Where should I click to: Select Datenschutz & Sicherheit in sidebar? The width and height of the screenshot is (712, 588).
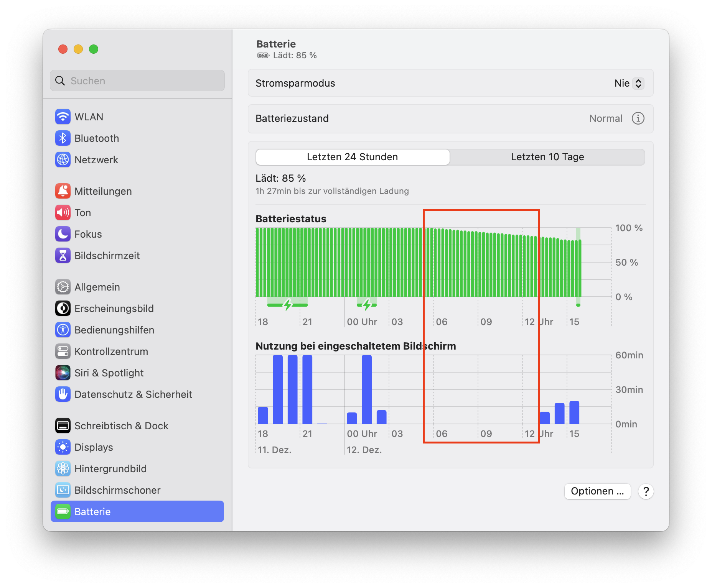pyautogui.click(x=133, y=394)
